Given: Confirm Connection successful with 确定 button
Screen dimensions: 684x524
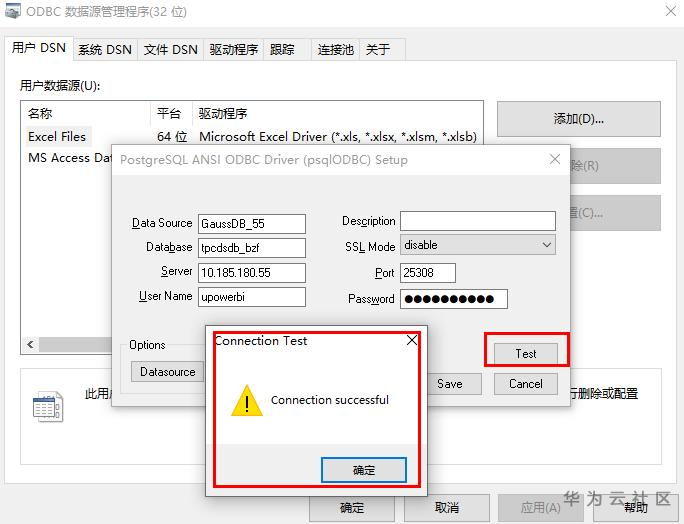Looking at the screenshot, I should [364, 470].
